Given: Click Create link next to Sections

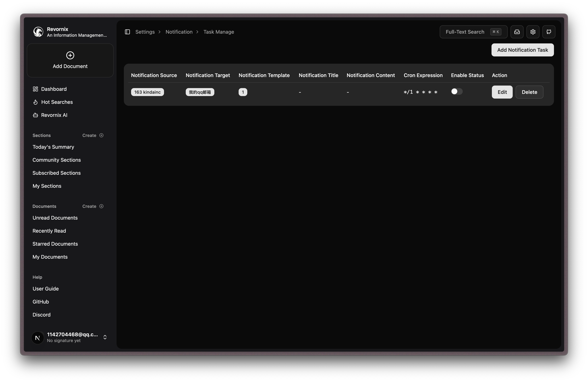Looking at the screenshot, I should click(89, 135).
